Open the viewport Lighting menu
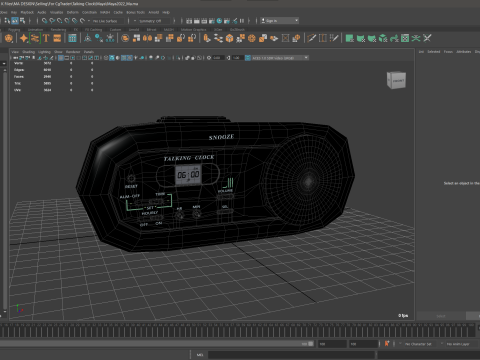This screenshot has height=360, width=480. 44,52
